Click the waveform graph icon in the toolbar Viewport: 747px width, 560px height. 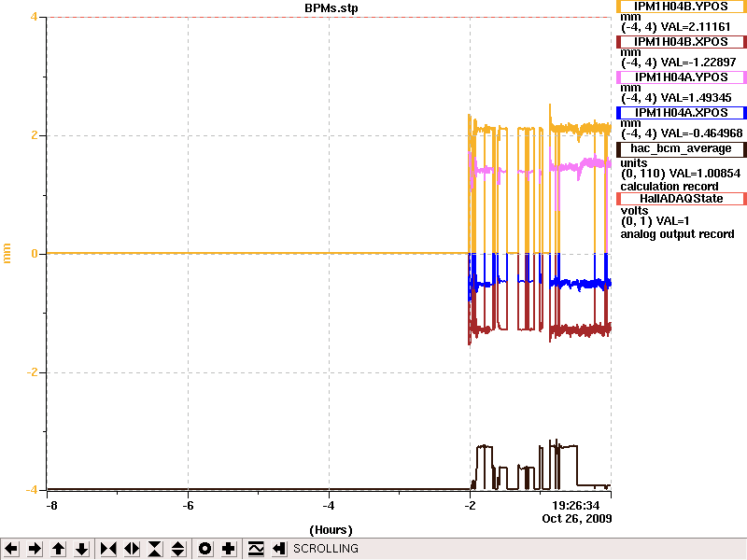click(256, 549)
